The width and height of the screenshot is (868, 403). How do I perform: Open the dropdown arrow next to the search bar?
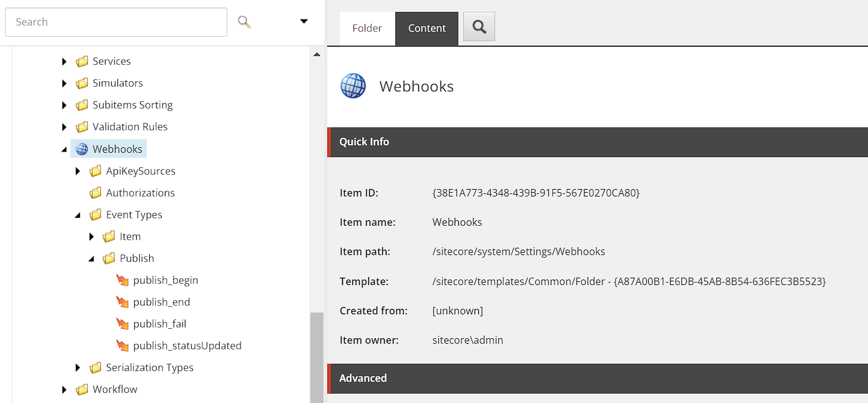click(303, 21)
